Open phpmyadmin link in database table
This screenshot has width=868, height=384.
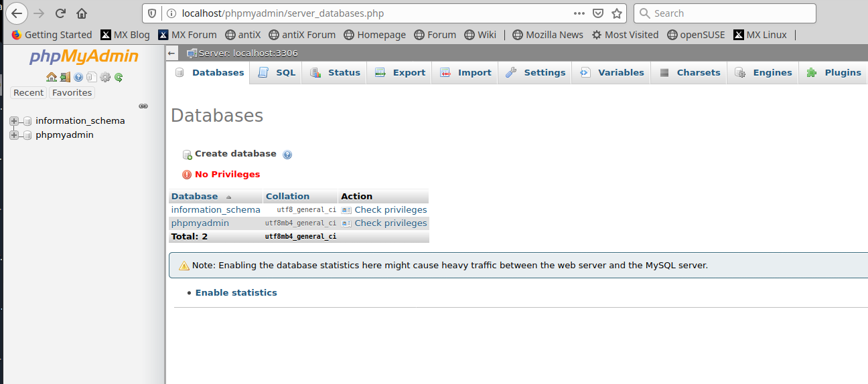pyautogui.click(x=200, y=223)
